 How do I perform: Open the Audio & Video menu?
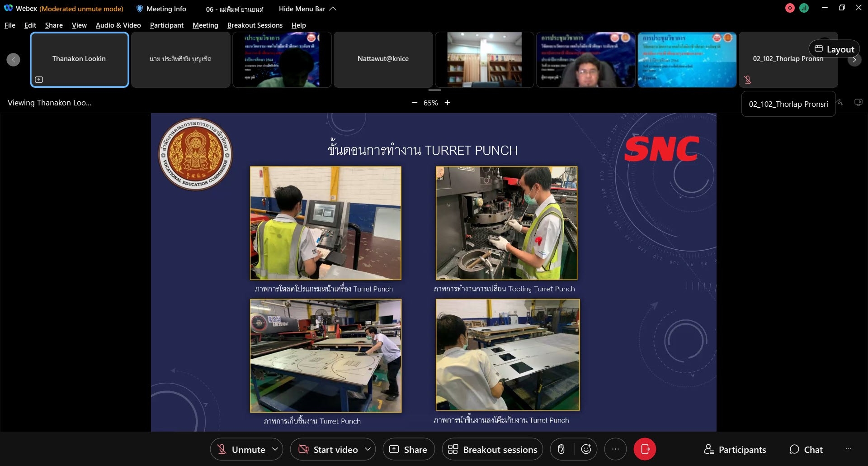[118, 25]
